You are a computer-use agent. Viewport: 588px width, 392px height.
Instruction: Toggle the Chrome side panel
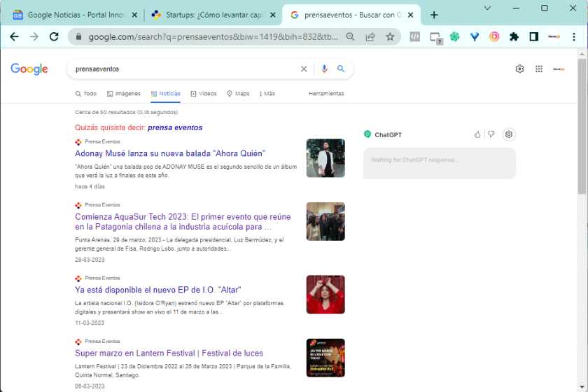point(533,37)
